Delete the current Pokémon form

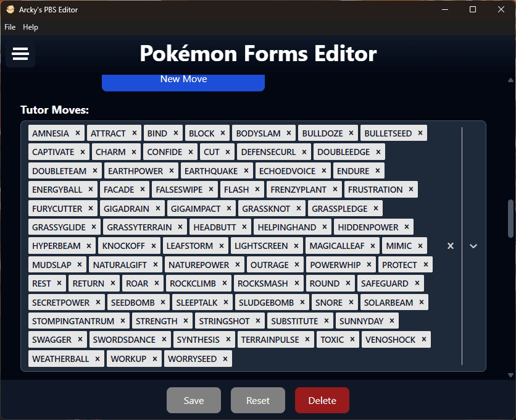point(322,400)
